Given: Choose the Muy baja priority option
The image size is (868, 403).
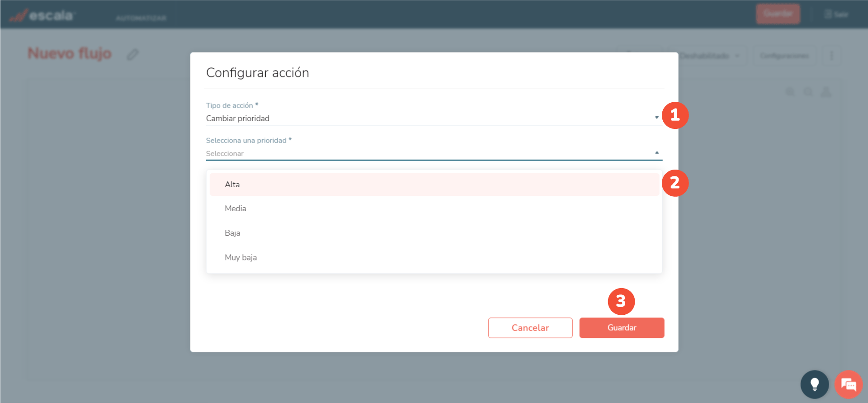Looking at the screenshot, I should tap(434, 257).
